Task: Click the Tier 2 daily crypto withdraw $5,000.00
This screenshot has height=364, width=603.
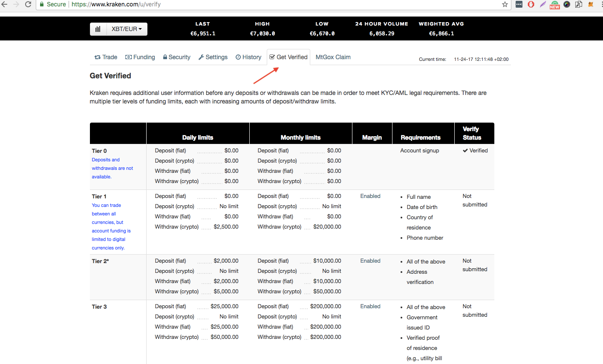Action: tap(226, 292)
